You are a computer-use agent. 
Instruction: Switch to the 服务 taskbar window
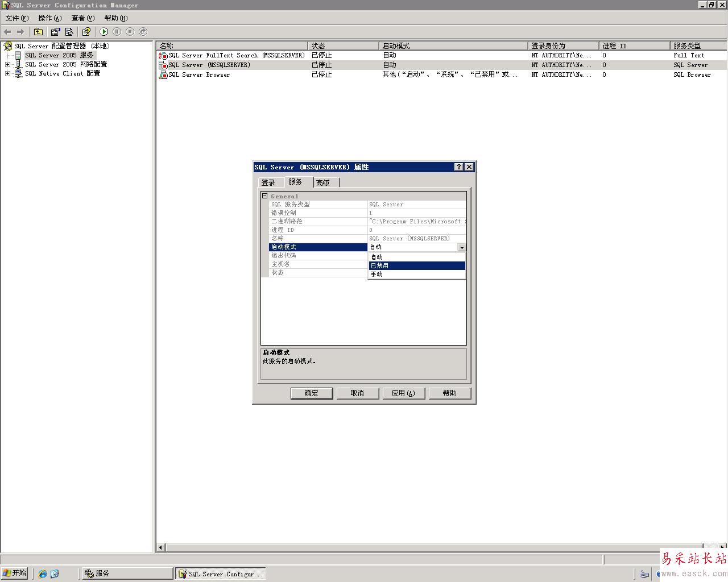point(127,573)
